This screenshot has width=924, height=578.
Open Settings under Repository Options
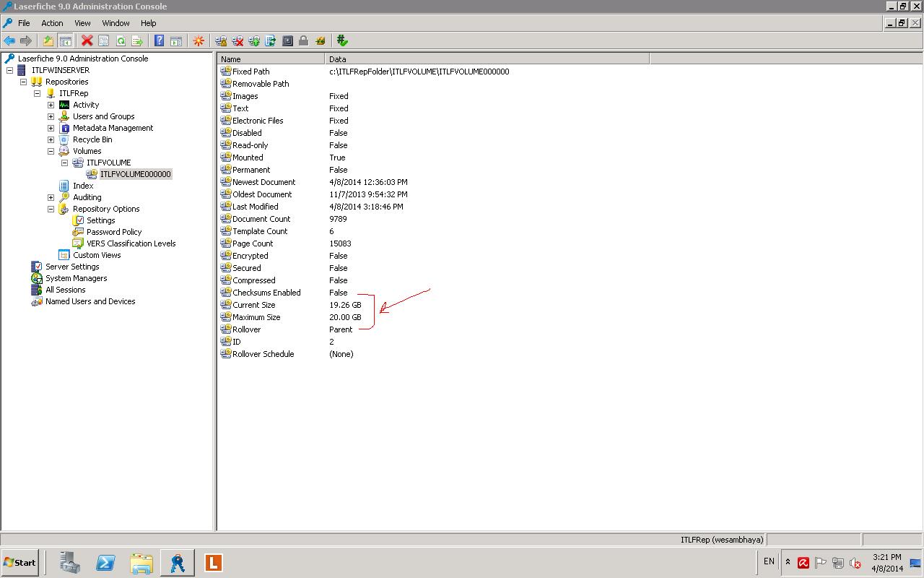[x=101, y=220]
